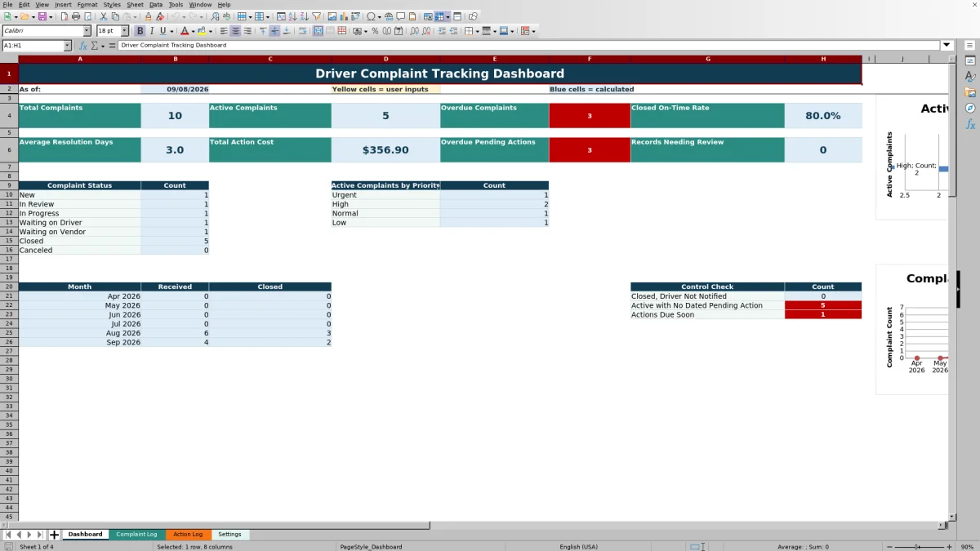
Task: Open the Save button dropdown arrow
Action: pyautogui.click(x=51, y=16)
